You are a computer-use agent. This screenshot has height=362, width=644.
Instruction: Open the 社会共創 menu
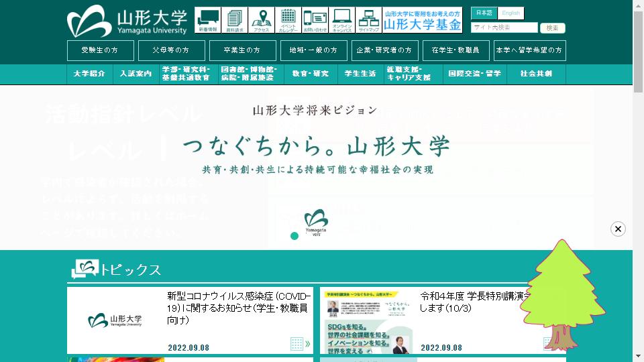pos(537,74)
